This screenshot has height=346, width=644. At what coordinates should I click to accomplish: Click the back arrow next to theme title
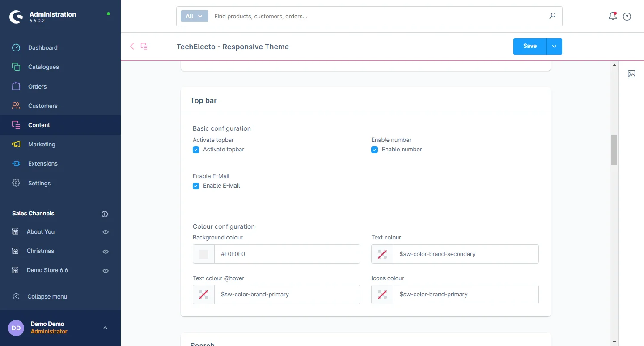[132, 46]
